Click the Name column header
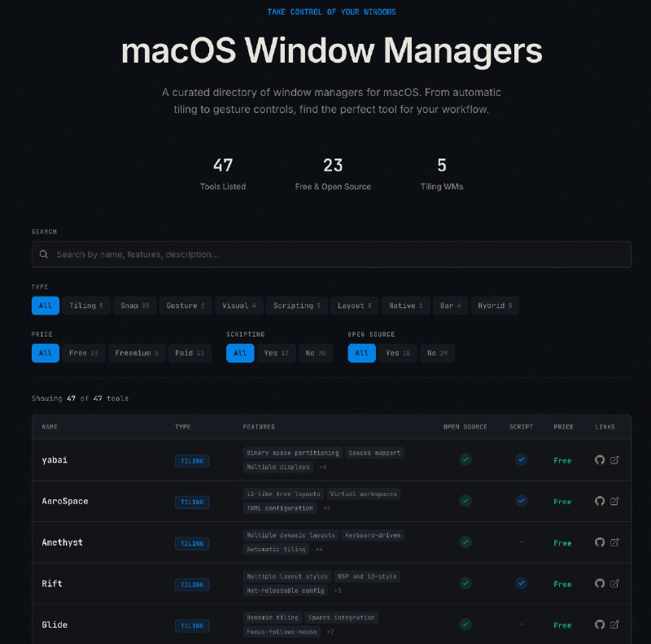Viewport: 651px width, 644px height. 50,427
